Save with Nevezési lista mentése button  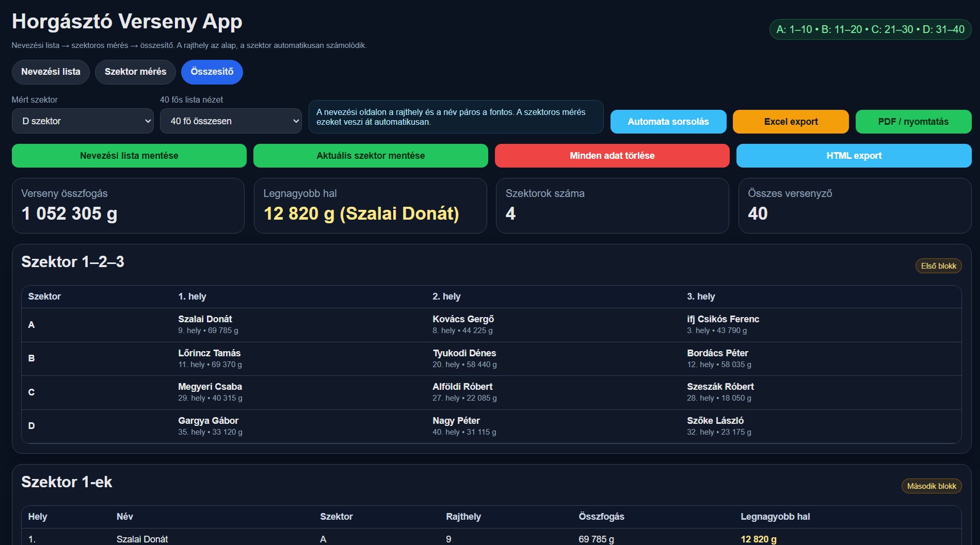click(129, 156)
